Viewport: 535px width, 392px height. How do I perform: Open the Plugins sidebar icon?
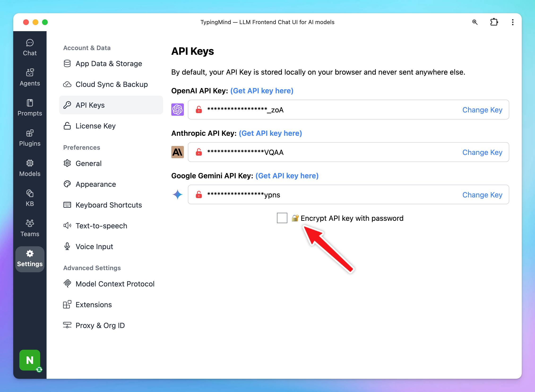click(x=30, y=138)
